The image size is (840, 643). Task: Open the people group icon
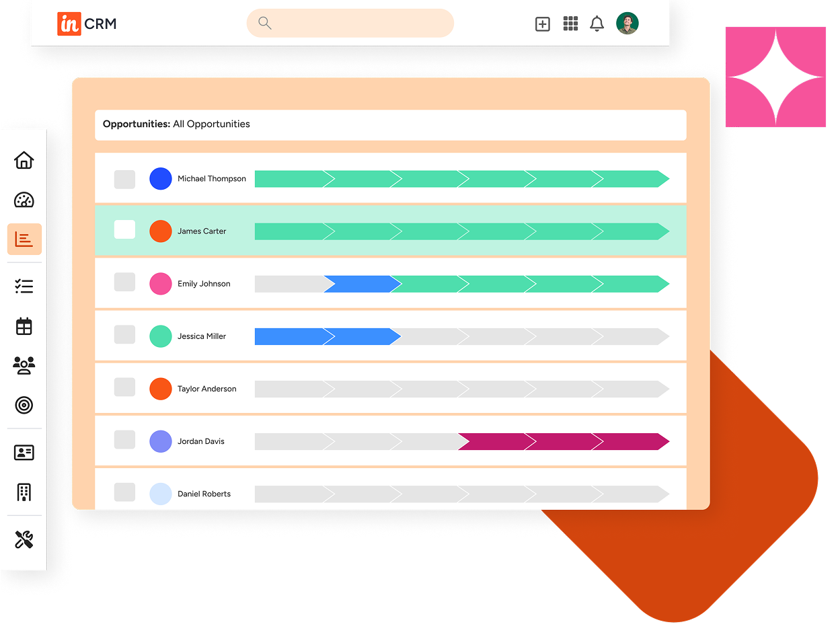(24, 365)
